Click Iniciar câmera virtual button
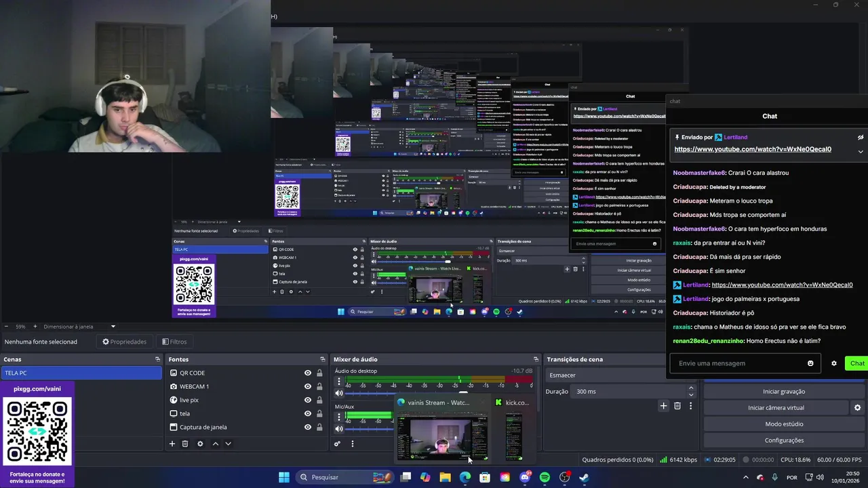This screenshot has height=488, width=868. (x=776, y=408)
